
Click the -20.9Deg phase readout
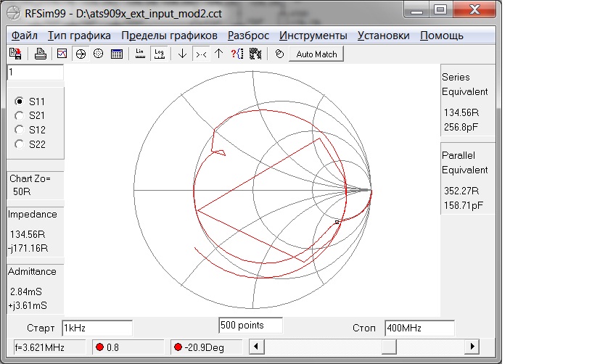click(207, 347)
